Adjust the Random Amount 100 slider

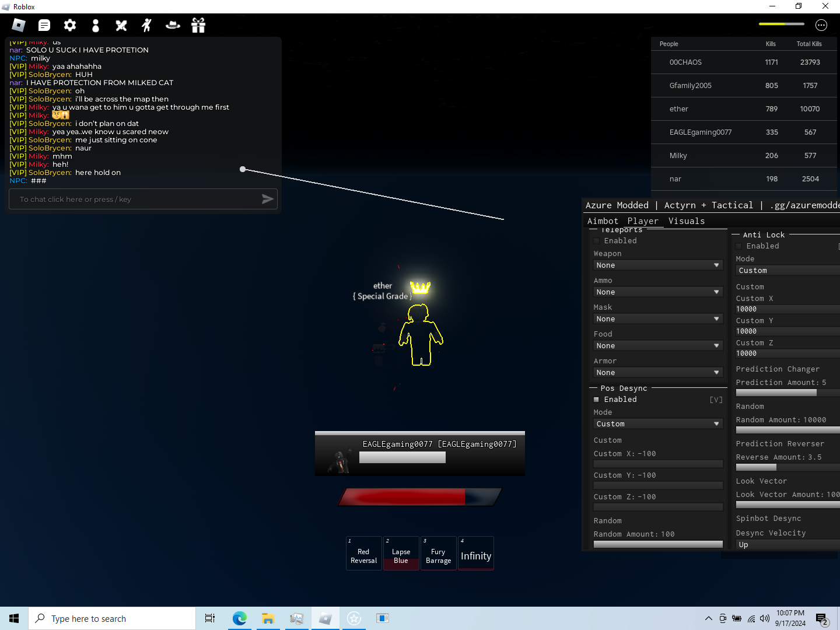(x=658, y=544)
